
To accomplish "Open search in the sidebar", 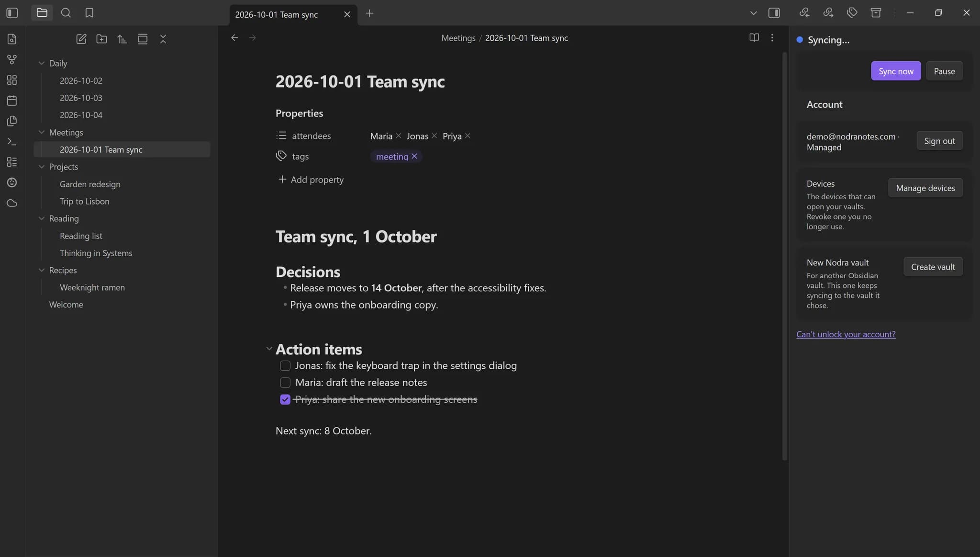I will tap(66, 13).
